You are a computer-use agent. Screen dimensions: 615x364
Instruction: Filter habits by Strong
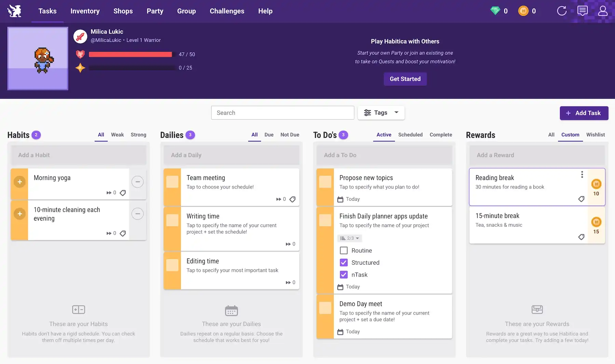tap(138, 135)
